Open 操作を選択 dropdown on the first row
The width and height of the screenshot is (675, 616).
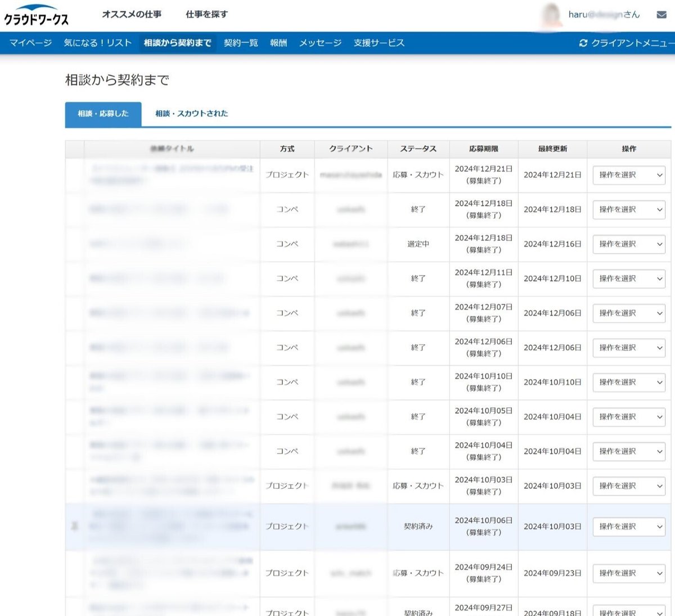[628, 175]
